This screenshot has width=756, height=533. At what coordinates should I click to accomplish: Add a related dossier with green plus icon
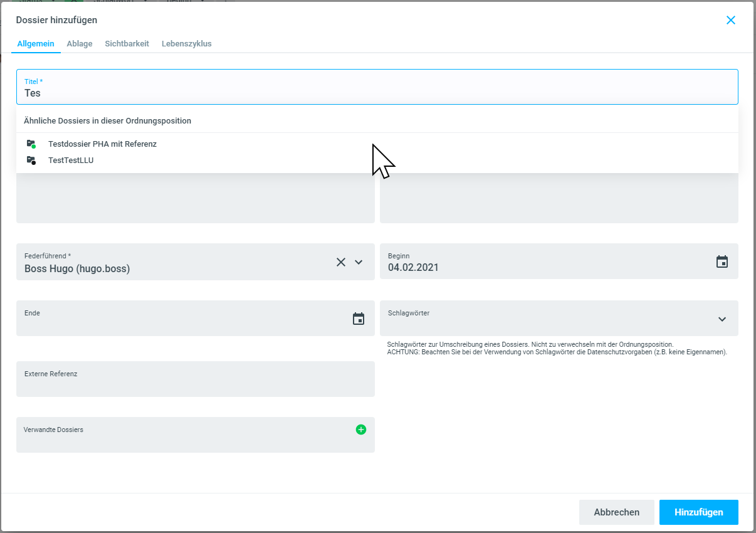point(360,430)
